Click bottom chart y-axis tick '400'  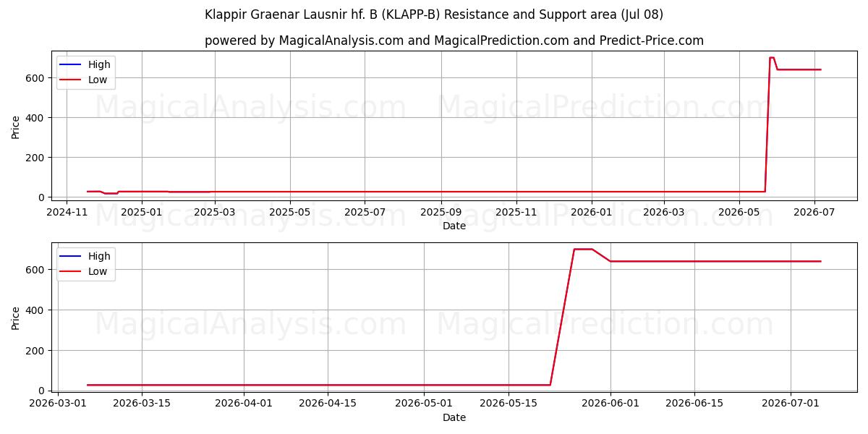pyautogui.click(x=36, y=310)
